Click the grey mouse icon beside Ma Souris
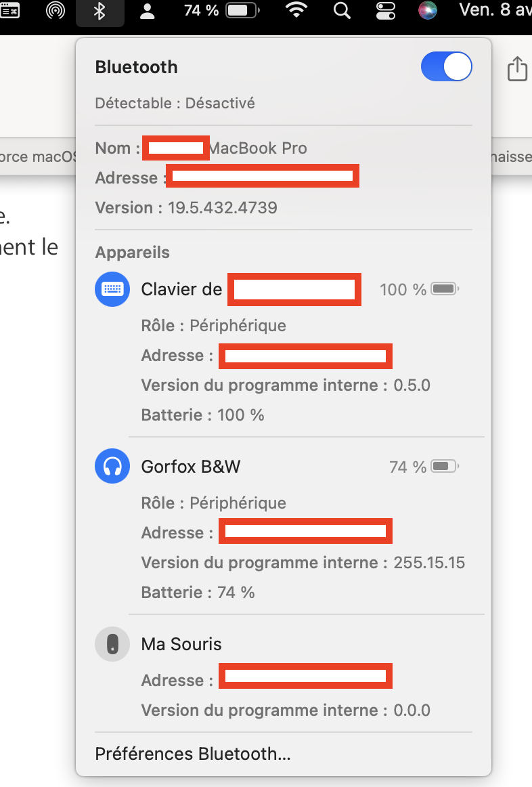Viewport: 532px width, 787px height. click(112, 644)
